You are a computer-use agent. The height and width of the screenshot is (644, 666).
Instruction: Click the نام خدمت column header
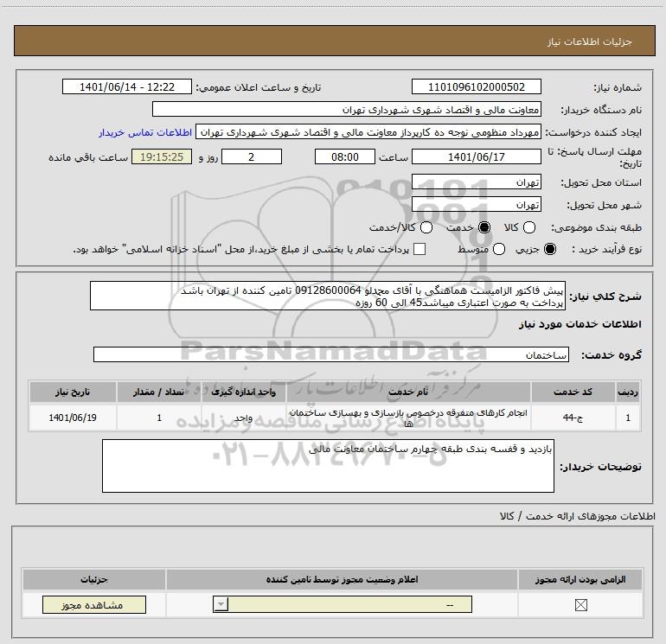[x=408, y=392]
